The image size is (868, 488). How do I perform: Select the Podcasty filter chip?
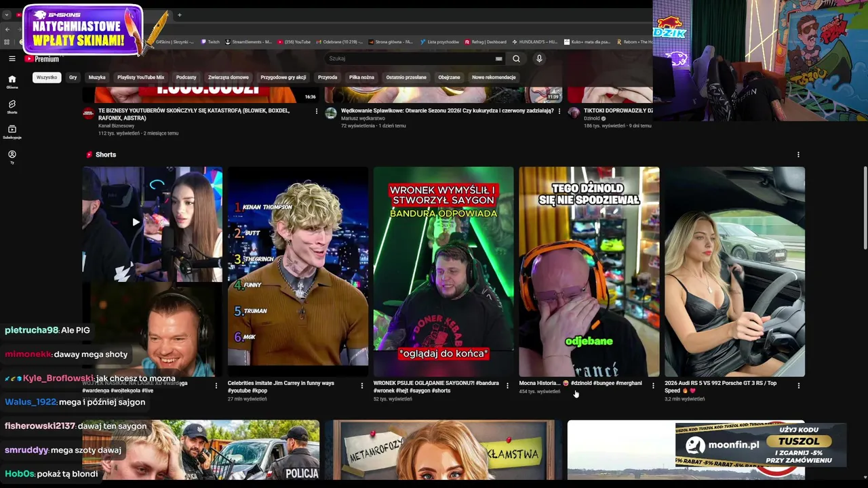[x=186, y=77]
